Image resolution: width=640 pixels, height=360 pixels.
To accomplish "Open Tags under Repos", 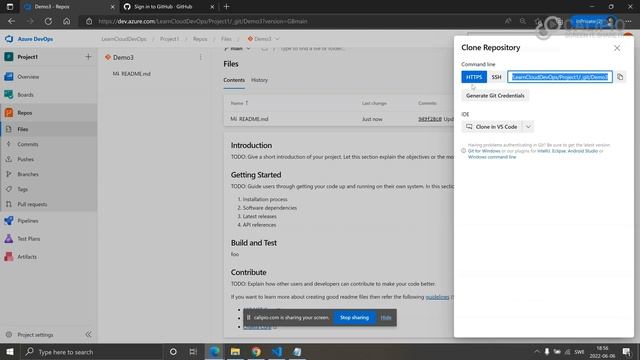I will point(48,189).
